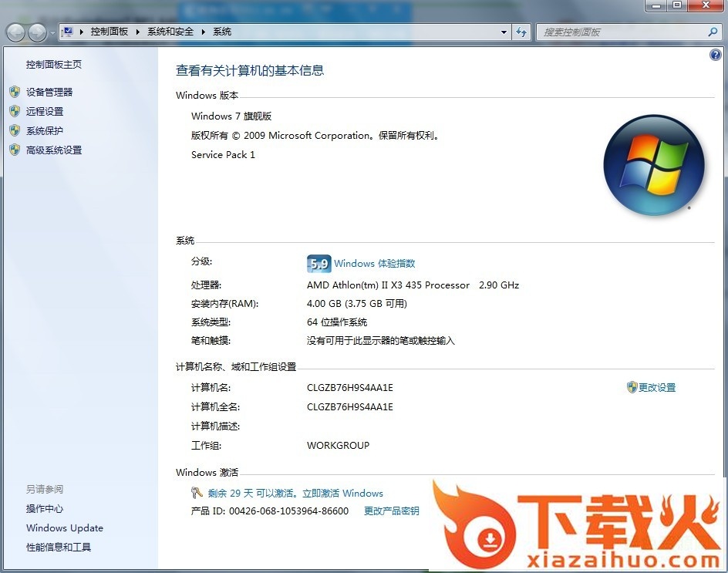Open 高级系统设置 in the sidebar
The image size is (728, 573).
coord(54,150)
